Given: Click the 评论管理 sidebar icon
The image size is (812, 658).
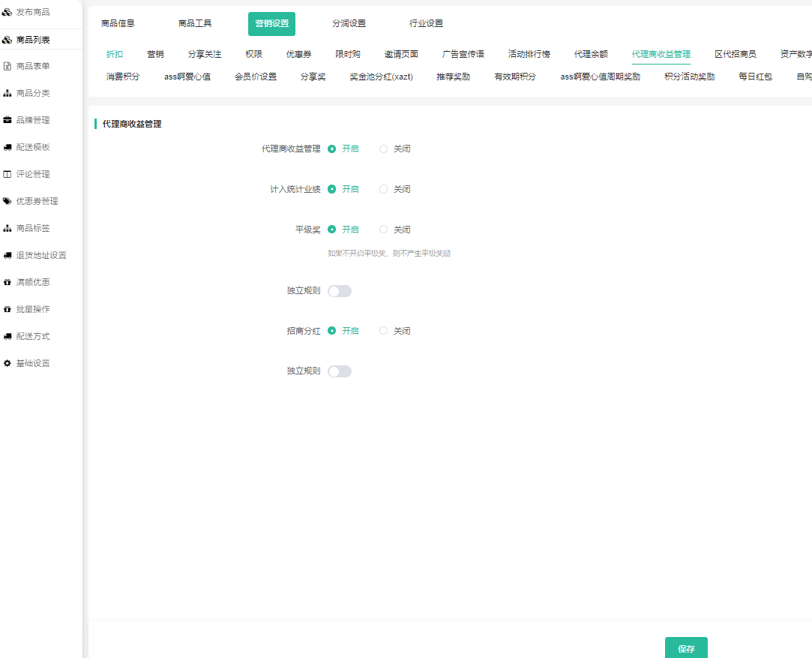Looking at the screenshot, I should (x=7, y=174).
